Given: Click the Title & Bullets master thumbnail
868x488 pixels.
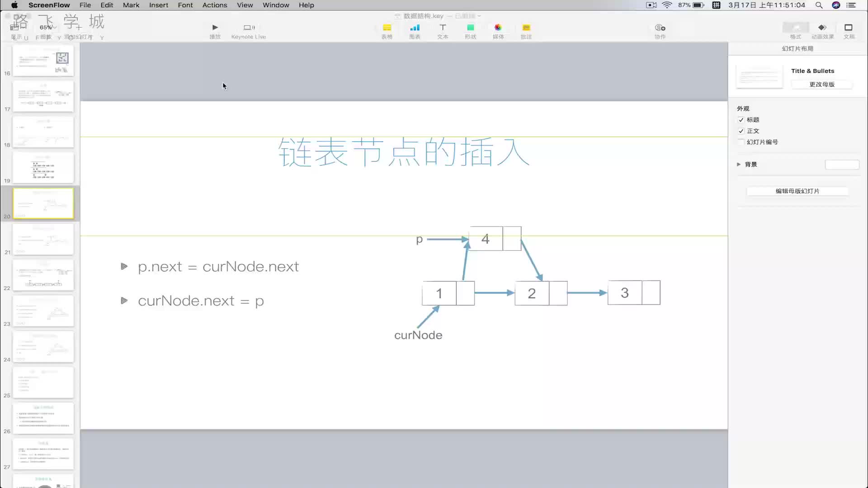Looking at the screenshot, I should [759, 77].
